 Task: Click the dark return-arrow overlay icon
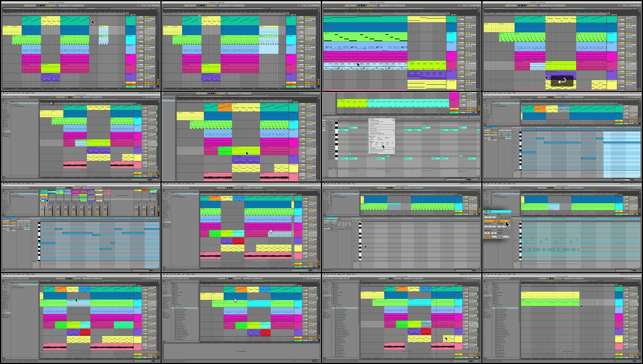tap(562, 81)
